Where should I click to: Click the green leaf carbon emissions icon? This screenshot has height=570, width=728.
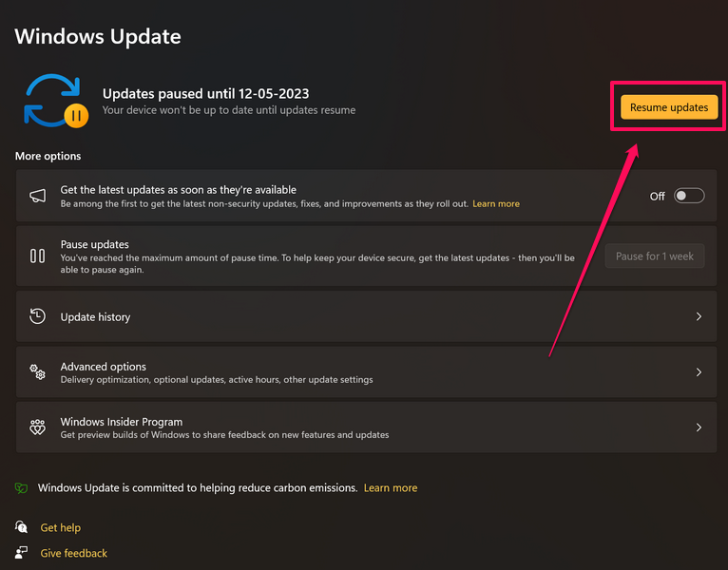(21, 488)
